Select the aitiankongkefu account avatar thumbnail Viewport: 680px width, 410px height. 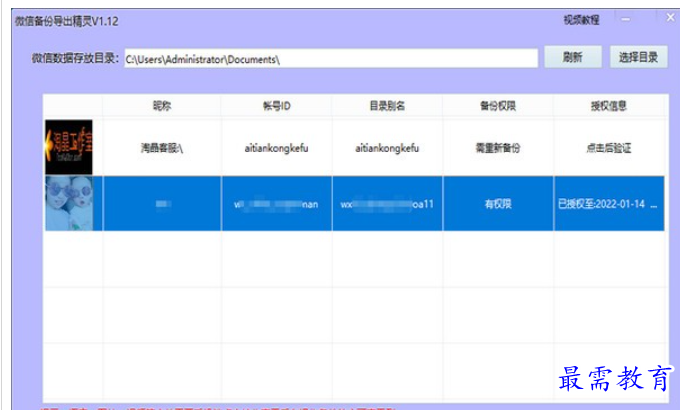(x=69, y=147)
